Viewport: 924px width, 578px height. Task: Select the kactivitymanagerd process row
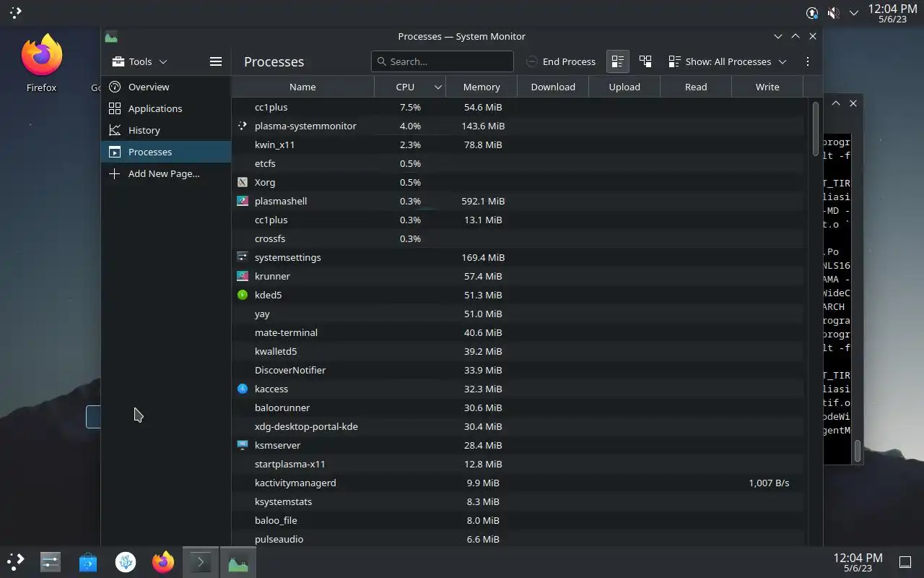click(x=517, y=483)
